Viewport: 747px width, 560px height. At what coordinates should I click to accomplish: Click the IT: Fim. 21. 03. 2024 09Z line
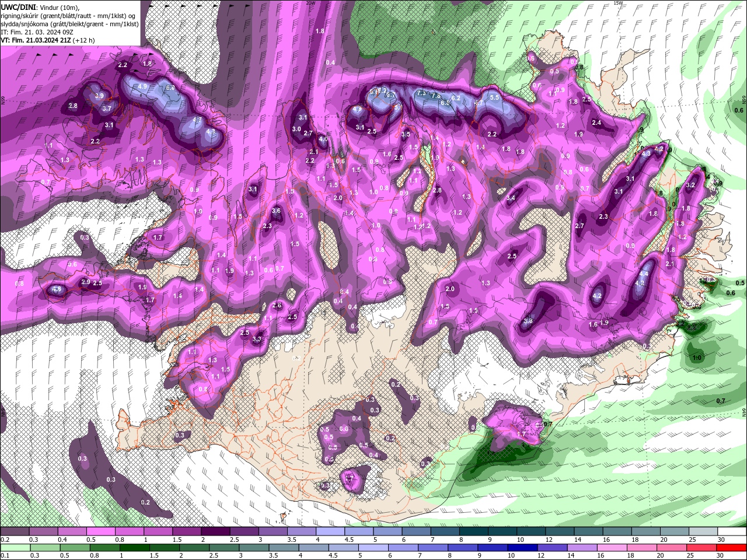coord(37,32)
